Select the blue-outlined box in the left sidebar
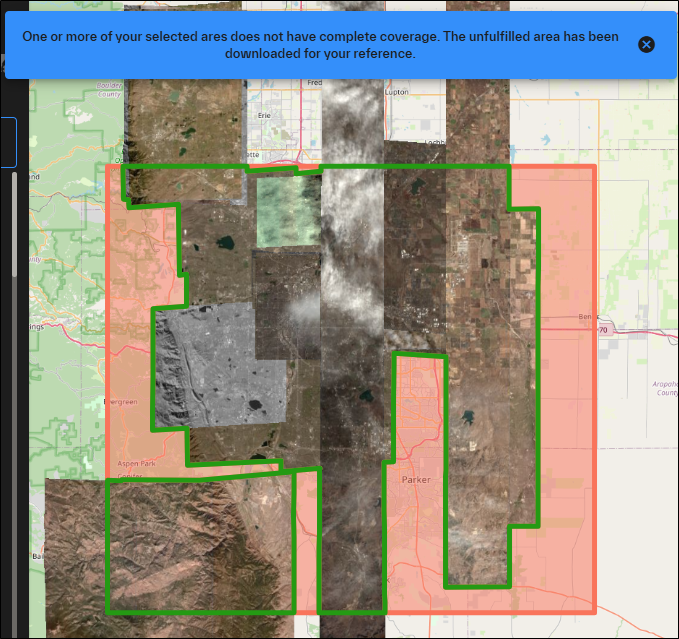Viewport: 679px width, 639px height. (8, 142)
